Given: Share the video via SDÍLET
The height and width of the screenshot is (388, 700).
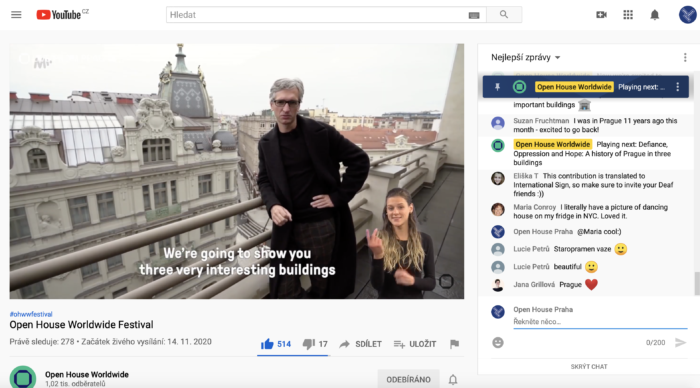Looking at the screenshot, I should click(x=361, y=344).
